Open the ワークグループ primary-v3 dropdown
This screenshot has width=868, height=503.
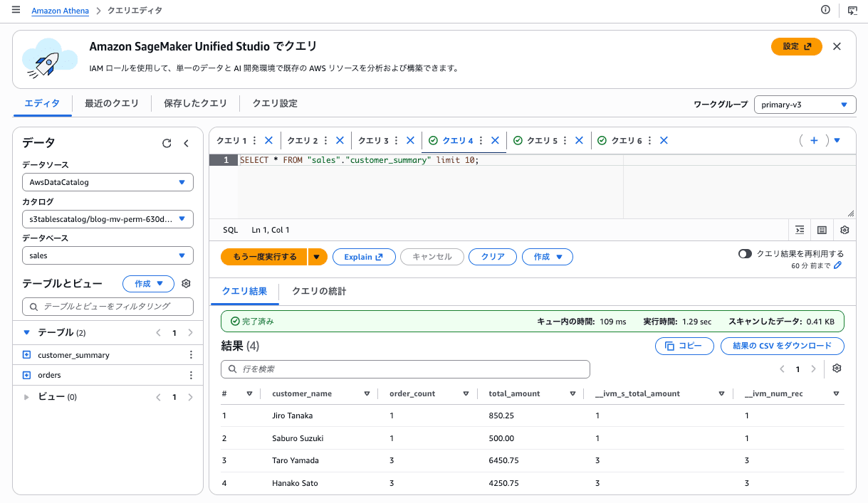point(805,105)
